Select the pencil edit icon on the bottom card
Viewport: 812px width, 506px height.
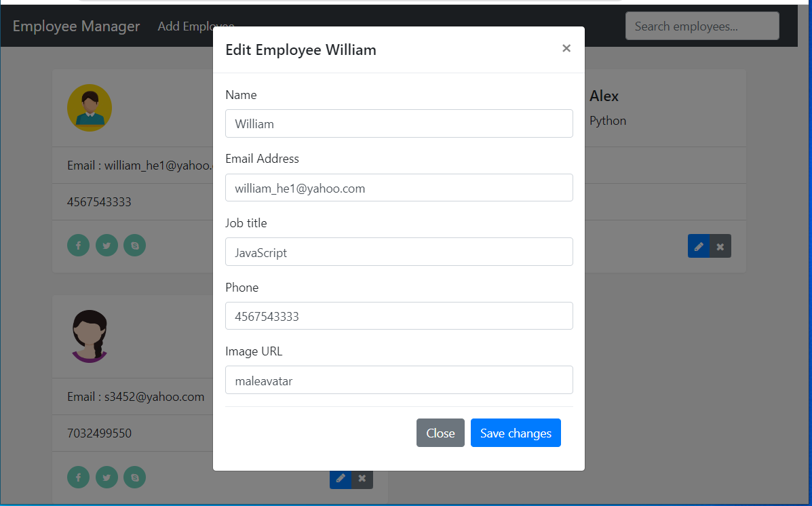coord(341,478)
